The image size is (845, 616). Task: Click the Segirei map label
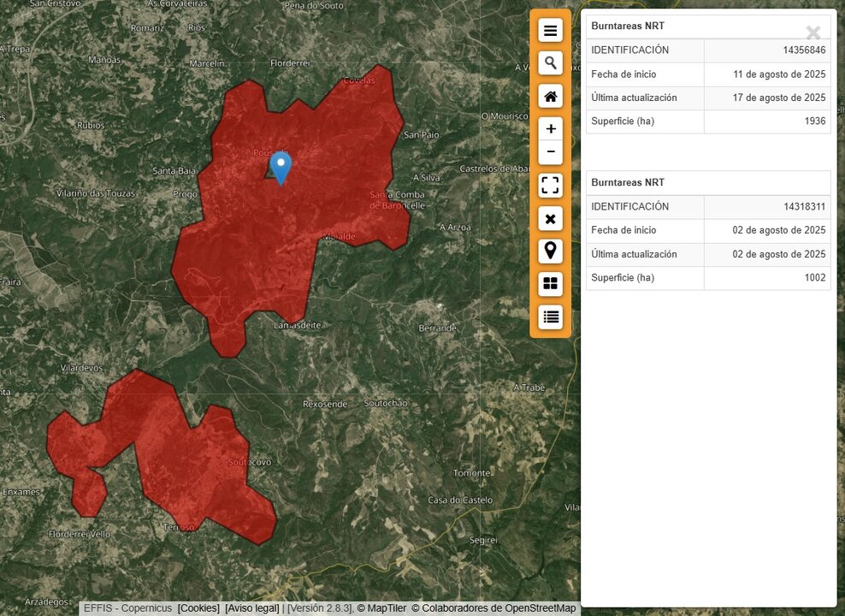(483, 540)
